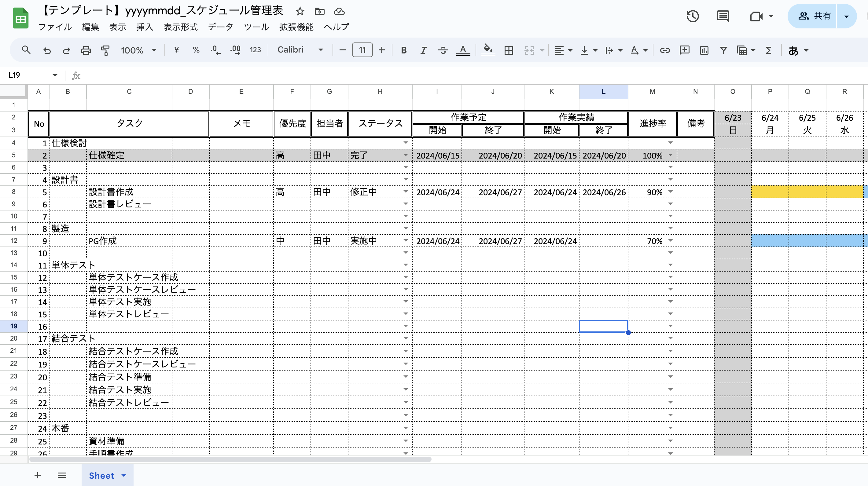Image resolution: width=868 pixels, height=486 pixels.
Task: Select the paint format tool
Action: pos(105,50)
